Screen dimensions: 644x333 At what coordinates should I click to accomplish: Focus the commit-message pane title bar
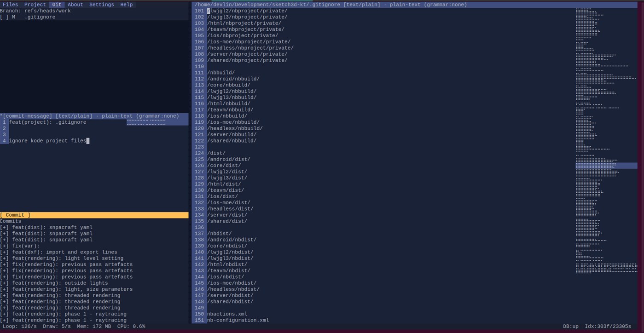(94, 116)
